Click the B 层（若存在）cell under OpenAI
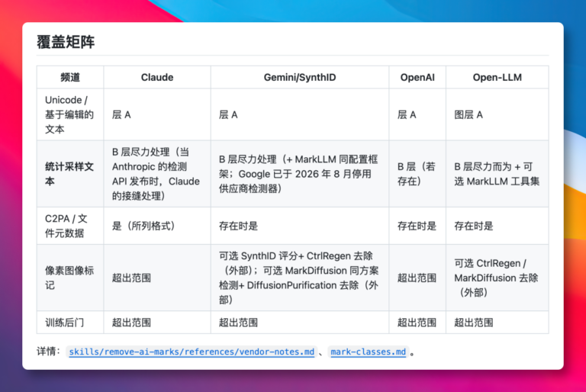 click(x=417, y=174)
